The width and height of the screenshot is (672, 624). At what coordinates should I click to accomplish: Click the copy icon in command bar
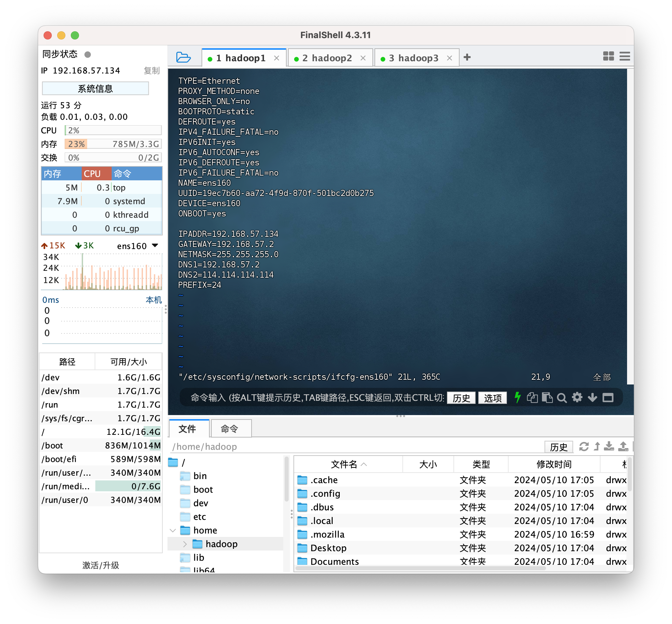[x=532, y=397]
